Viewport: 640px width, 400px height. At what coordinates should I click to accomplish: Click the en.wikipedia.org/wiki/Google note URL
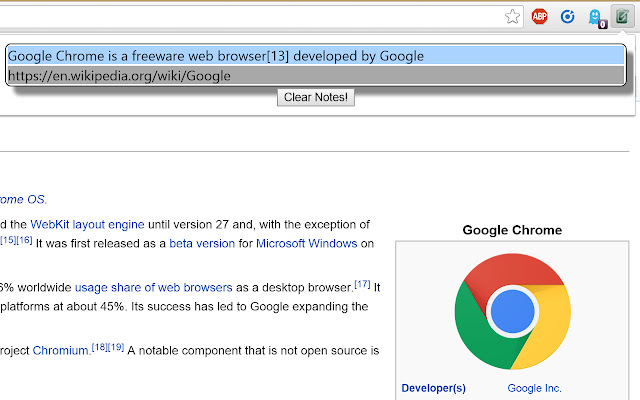(x=316, y=76)
